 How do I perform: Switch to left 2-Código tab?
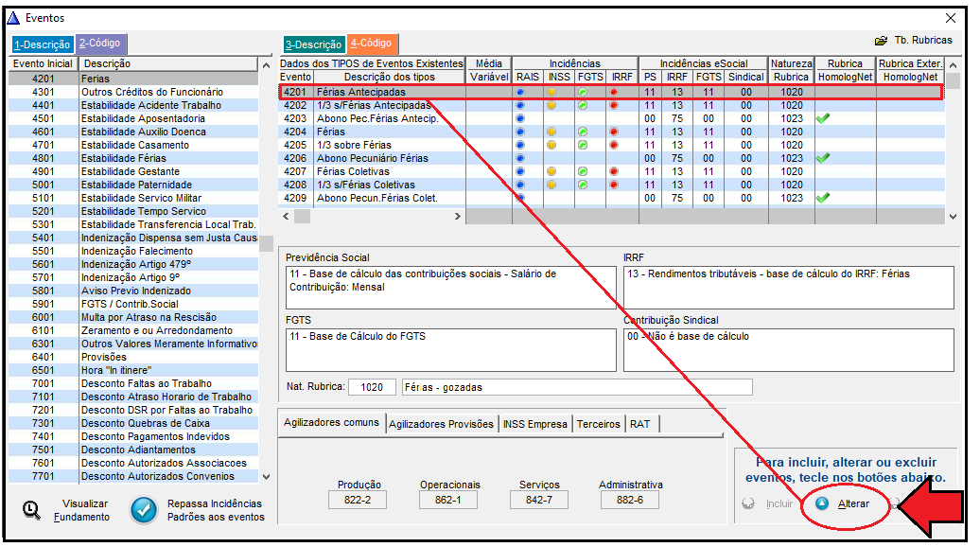pos(101,44)
